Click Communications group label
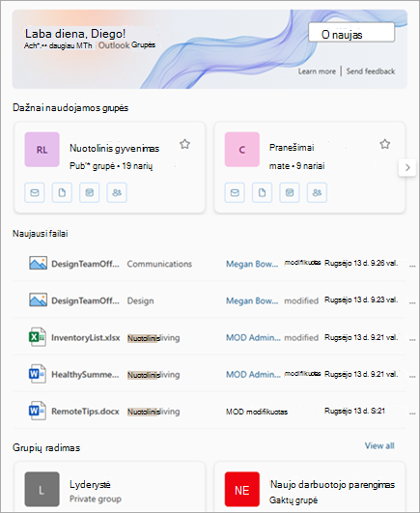The image size is (420, 513). [159, 264]
